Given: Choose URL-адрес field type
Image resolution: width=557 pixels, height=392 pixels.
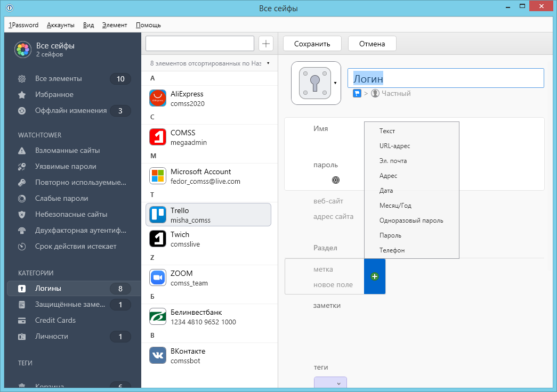Looking at the screenshot, I should [x=411, y=146].
